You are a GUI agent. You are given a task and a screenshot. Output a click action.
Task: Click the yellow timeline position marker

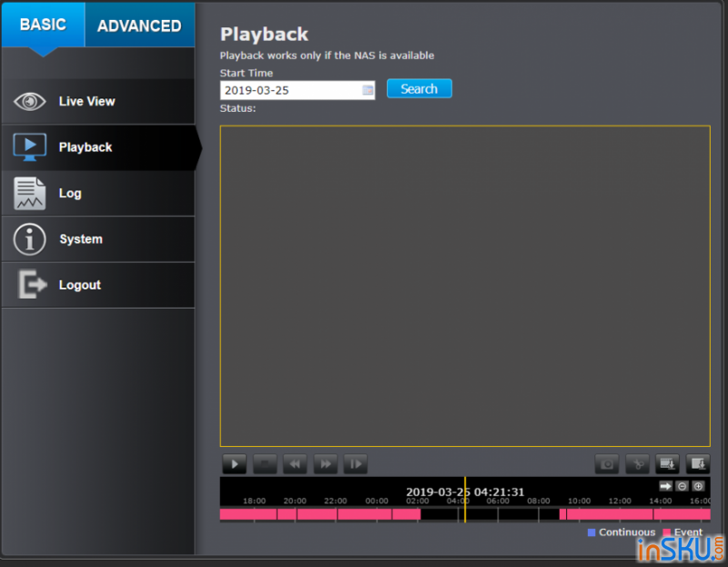465,500
